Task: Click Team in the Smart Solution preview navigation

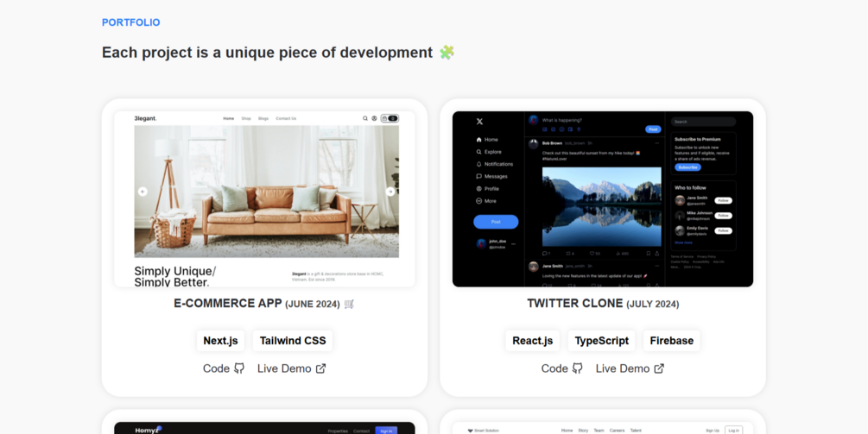Action: pos(599,431)
